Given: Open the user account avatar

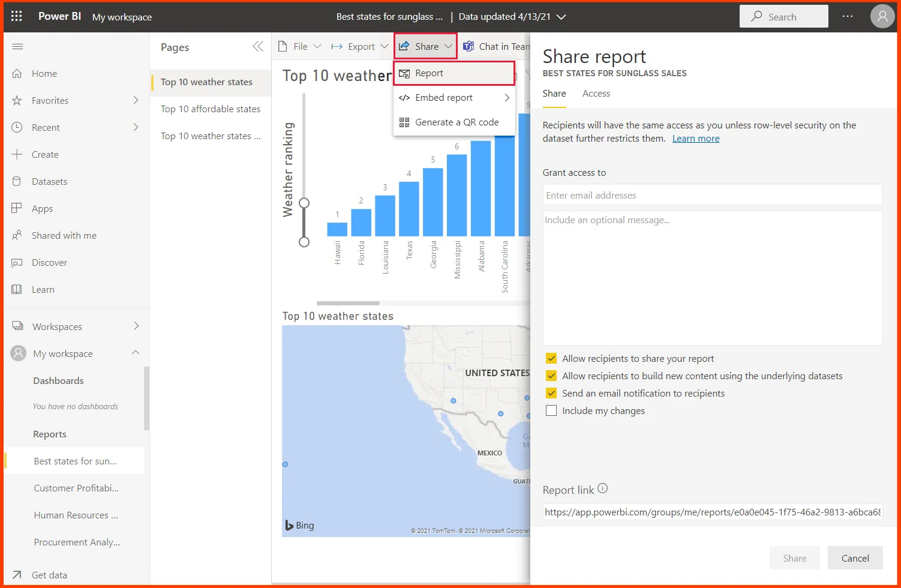Looking at the screenshot, I should (x=882, y=16).
